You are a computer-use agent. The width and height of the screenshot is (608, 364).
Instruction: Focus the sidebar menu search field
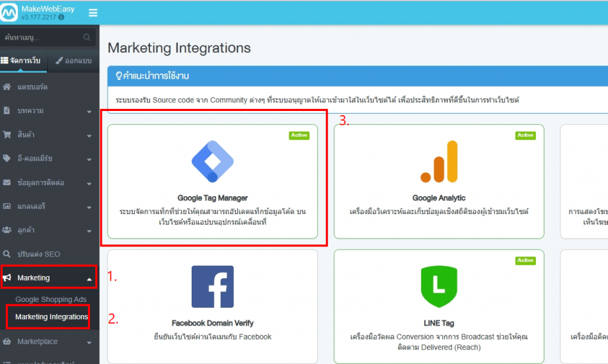(x=48, y=37)
